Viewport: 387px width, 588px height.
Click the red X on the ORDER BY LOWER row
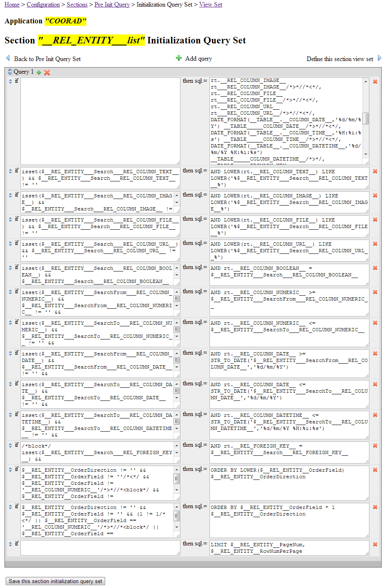click(375, 469)
